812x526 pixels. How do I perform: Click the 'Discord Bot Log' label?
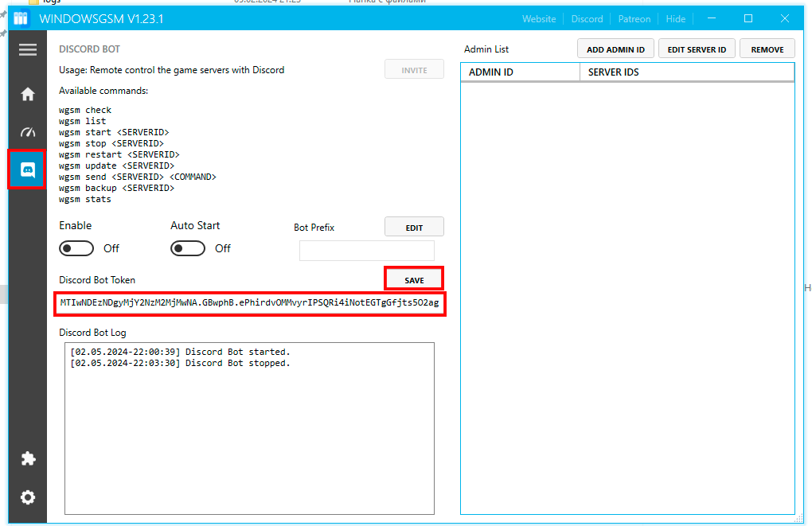point(92,333)
